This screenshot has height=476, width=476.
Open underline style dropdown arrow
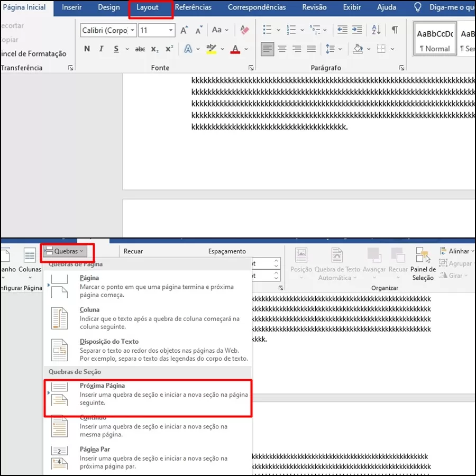[127, 49]
